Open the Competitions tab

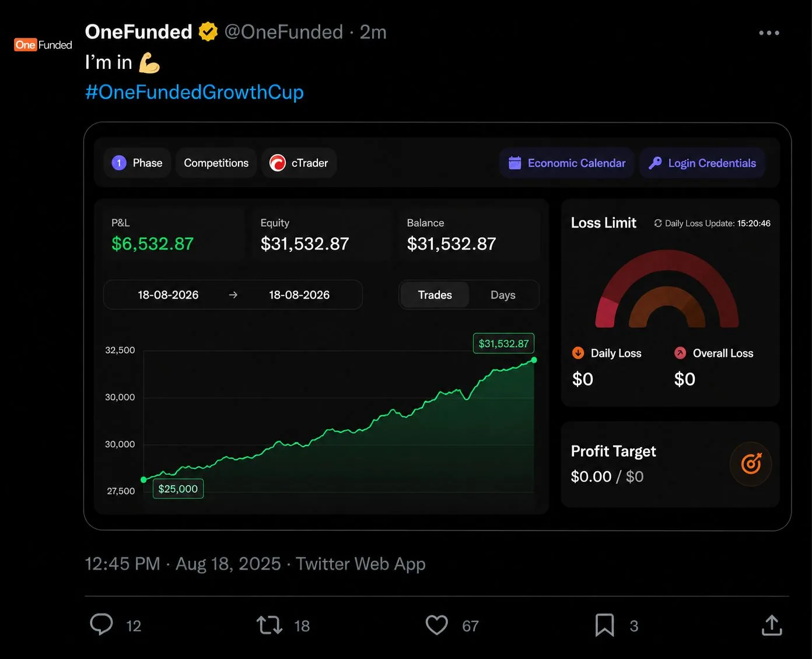tap(216, 163)
